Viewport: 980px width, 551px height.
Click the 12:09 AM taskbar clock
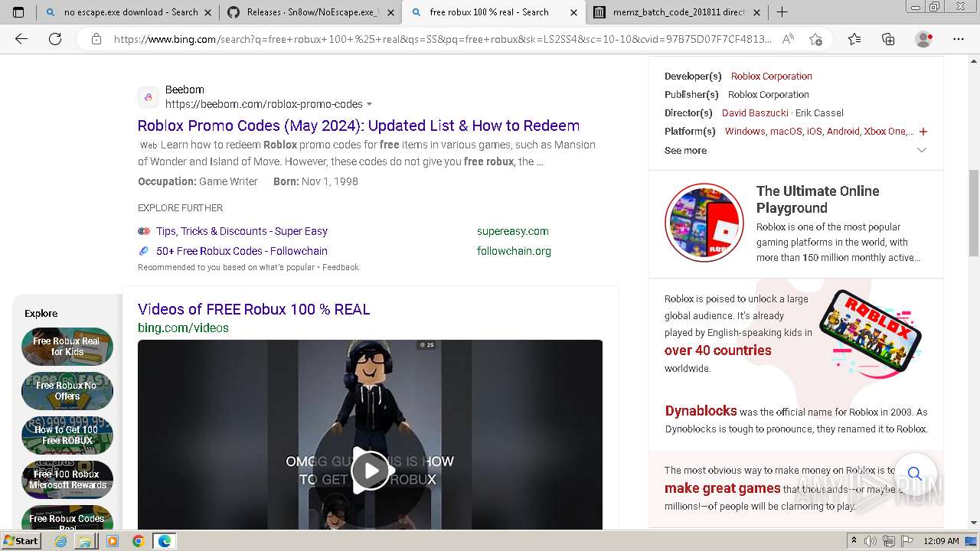point(941,541)
